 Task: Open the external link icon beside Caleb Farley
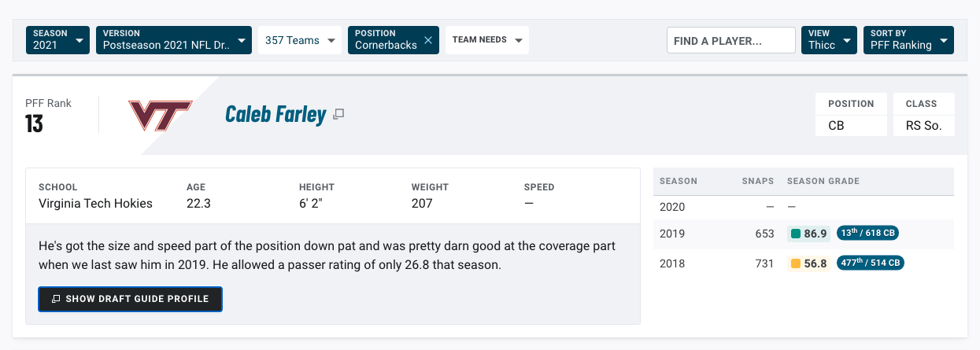[338, 115]
